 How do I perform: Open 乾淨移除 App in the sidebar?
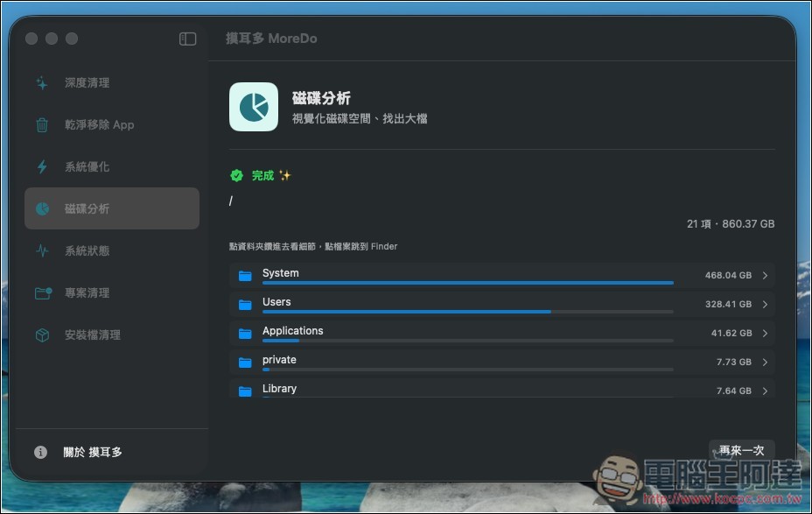click(112, 125)
